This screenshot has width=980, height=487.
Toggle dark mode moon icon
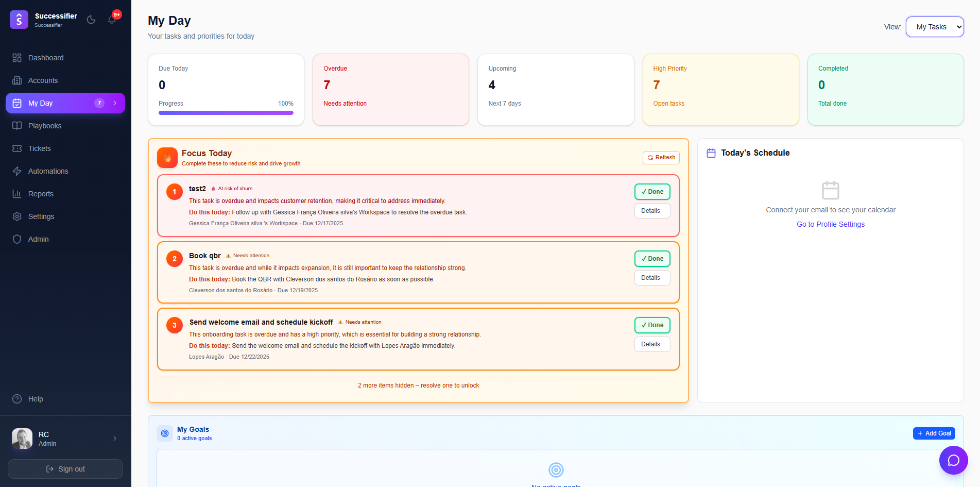(x=91, y=20)
